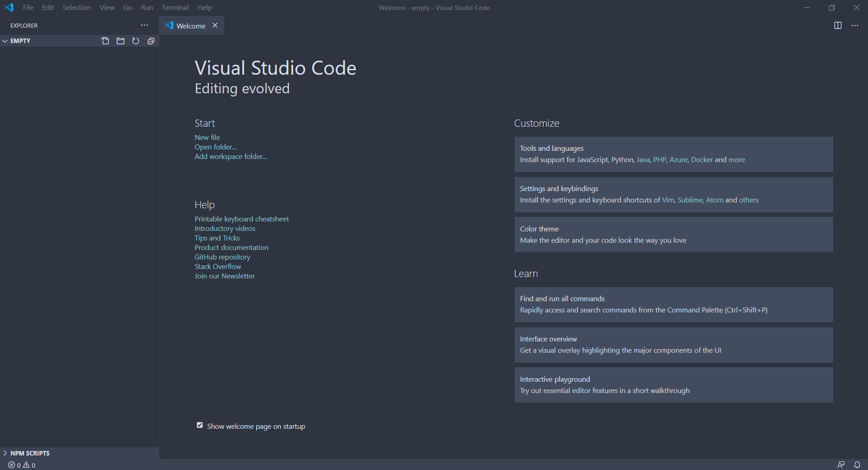Open the Selection menu
Screen dimensions: 868x470
(76, 8)
